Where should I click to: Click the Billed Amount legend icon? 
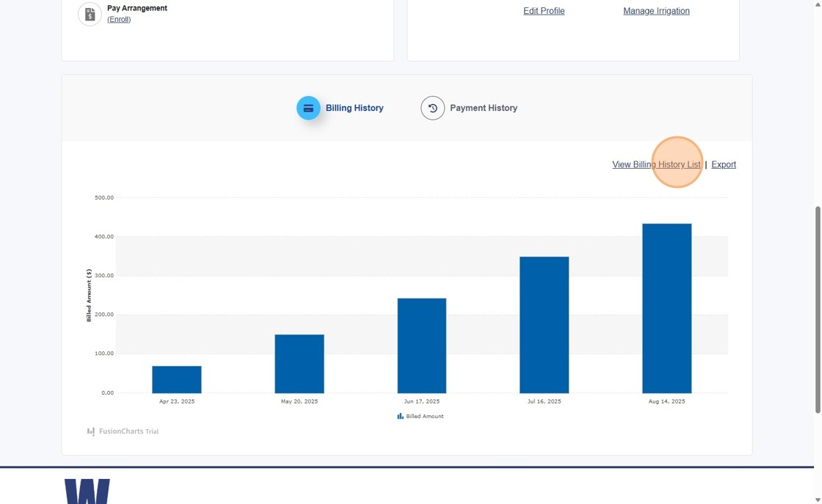pyautogui.click(x=400, y=416)
